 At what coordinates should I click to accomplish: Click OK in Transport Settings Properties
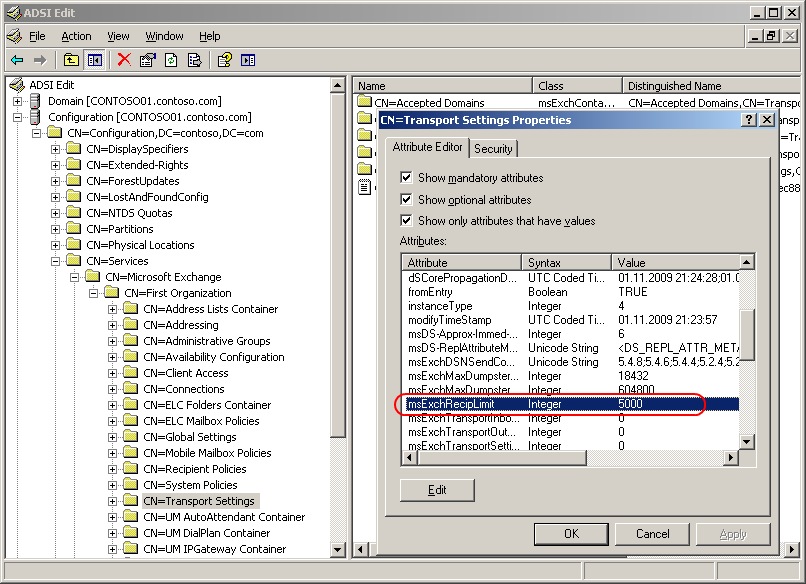571,534
